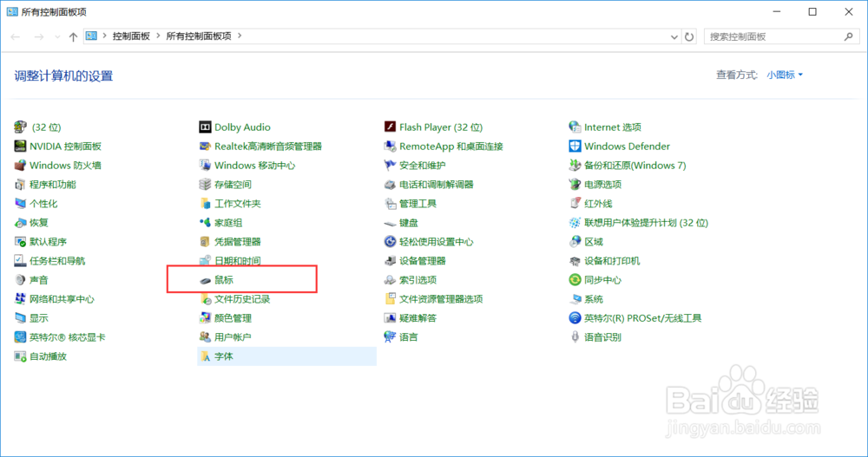The height and width of the screenshot is (457, 868).
Task: Open the 日期和时间 link
Action: (238, 261)
